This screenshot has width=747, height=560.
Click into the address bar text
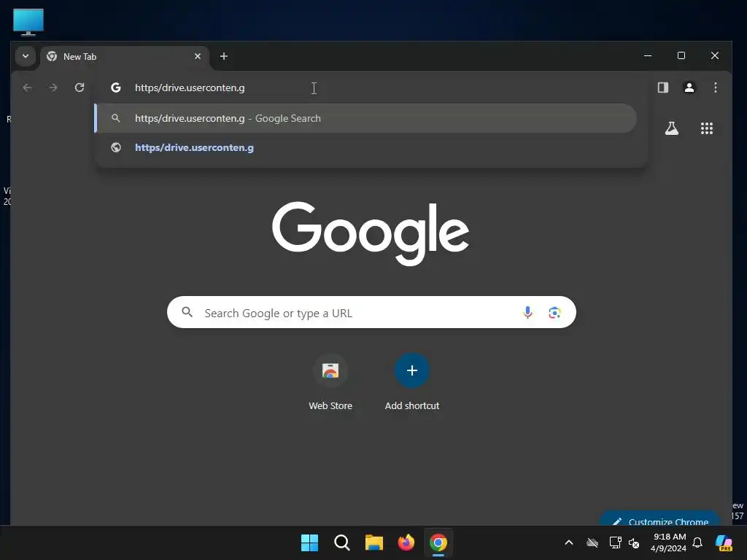pos(190,87)
